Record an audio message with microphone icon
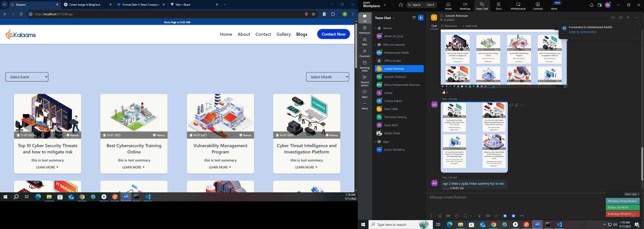 tap(479, 216)
